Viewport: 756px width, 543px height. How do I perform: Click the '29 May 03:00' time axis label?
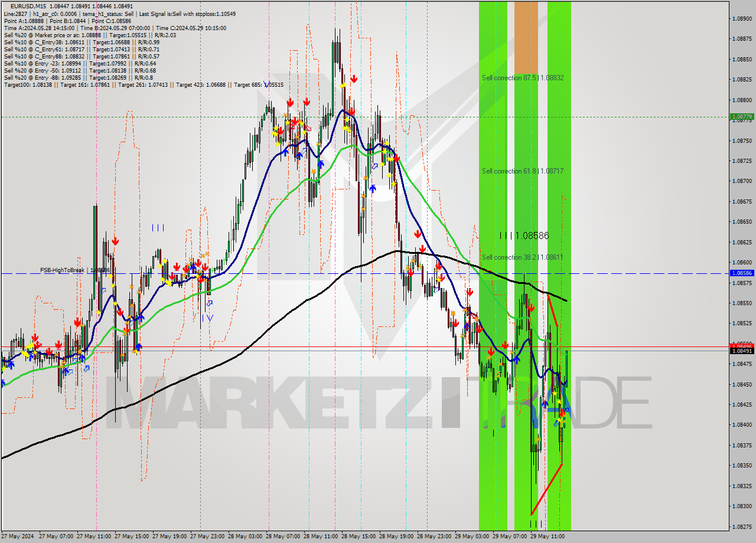[x=472, y=537]
